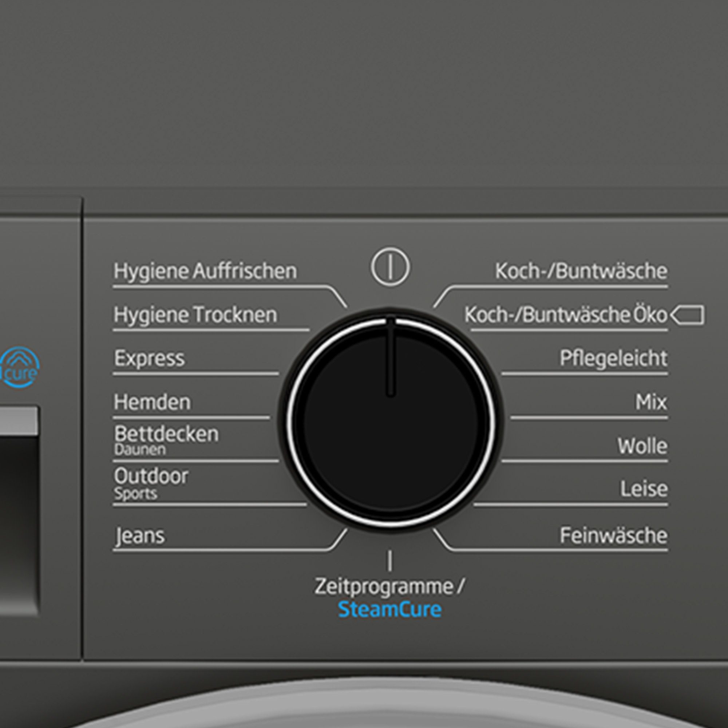
Task: Click the Mix program label
Action: point(651,402)
